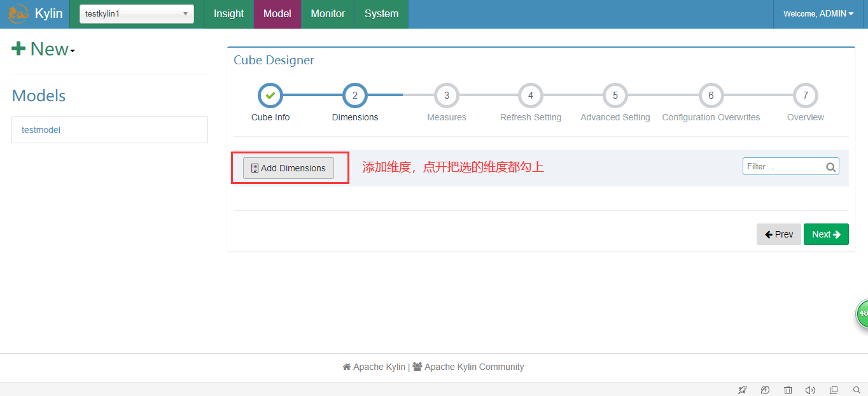Click the Models heading text
Viewport: 868px width, 396px height.
(39, 95)
